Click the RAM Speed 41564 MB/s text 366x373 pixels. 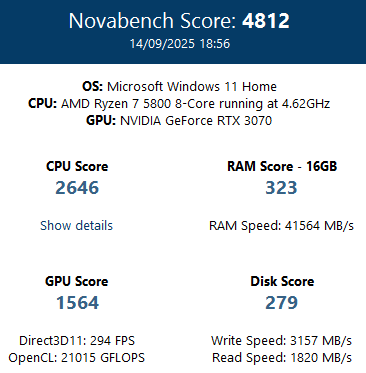(x=281, y=226)
